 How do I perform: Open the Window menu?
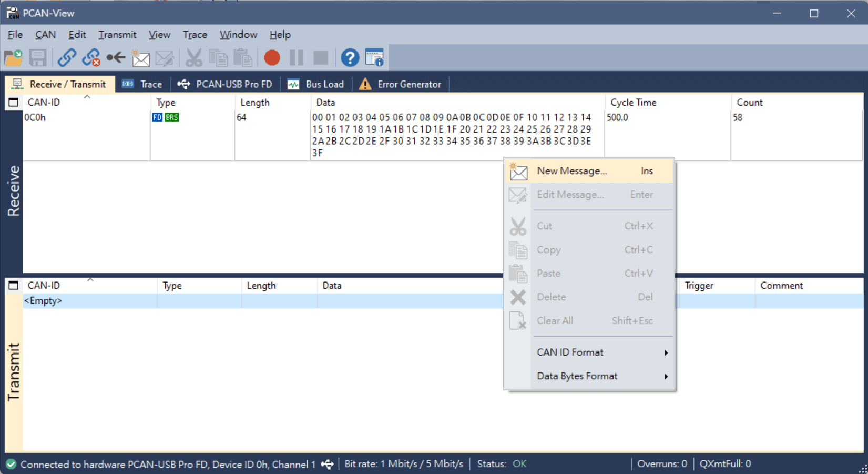pos(238,35)
